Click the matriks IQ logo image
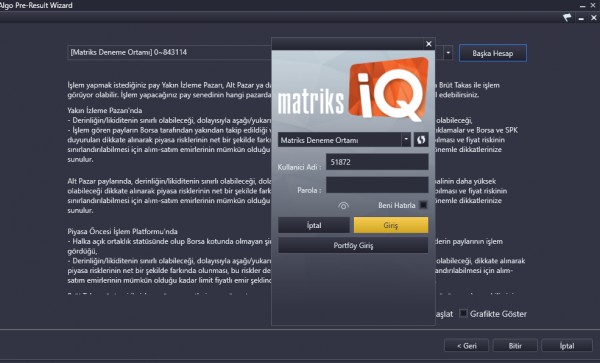 tap(353, 91)
